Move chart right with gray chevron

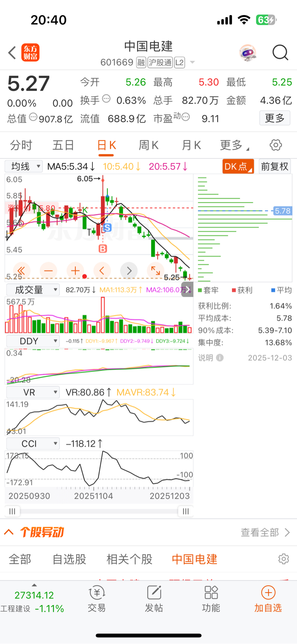129,271
